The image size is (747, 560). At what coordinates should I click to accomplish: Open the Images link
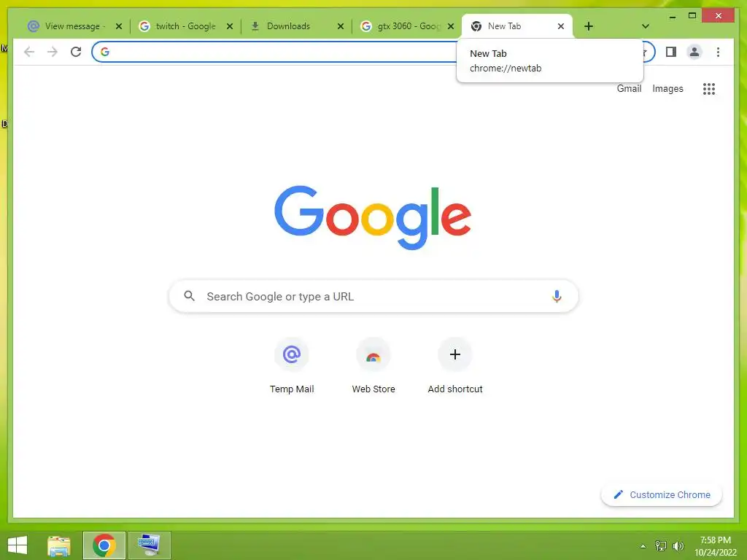coord(667,88)
